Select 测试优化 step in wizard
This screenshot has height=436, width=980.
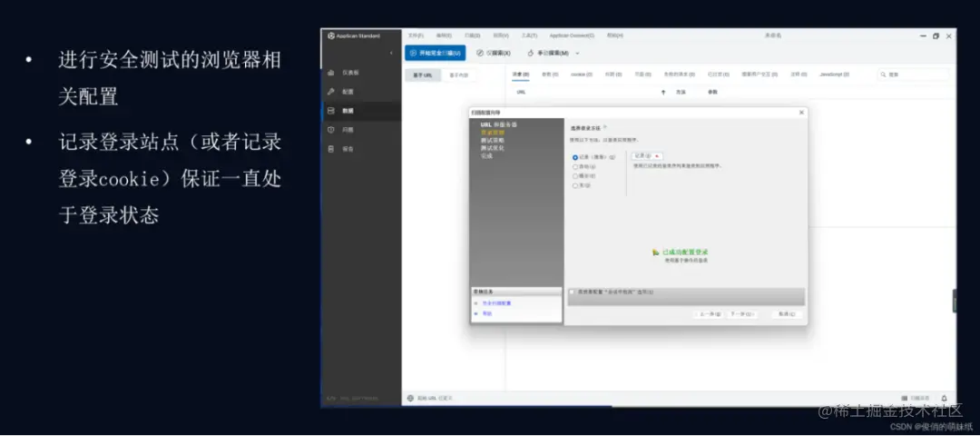coord(493,148)
